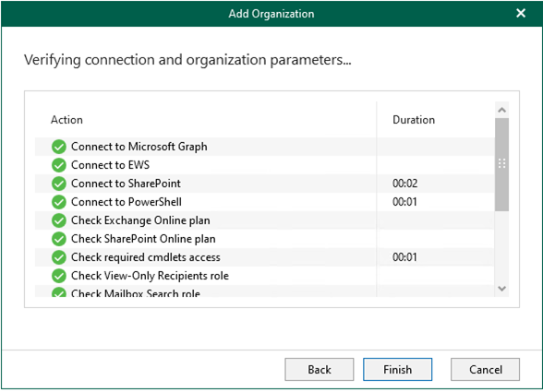Click the scroll down arrow in the action list
The image size is (543, 392).
click(501, 288)
